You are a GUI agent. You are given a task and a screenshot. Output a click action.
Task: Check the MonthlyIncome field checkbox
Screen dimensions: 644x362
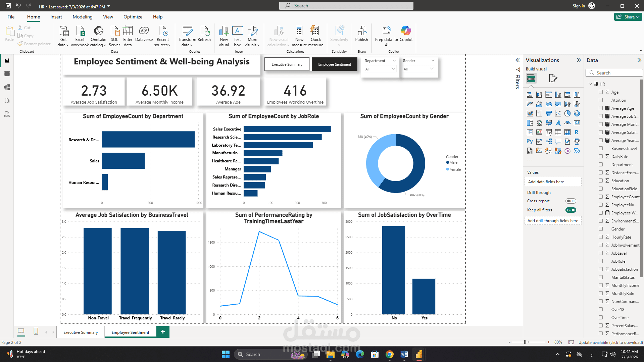click(601, 285)
